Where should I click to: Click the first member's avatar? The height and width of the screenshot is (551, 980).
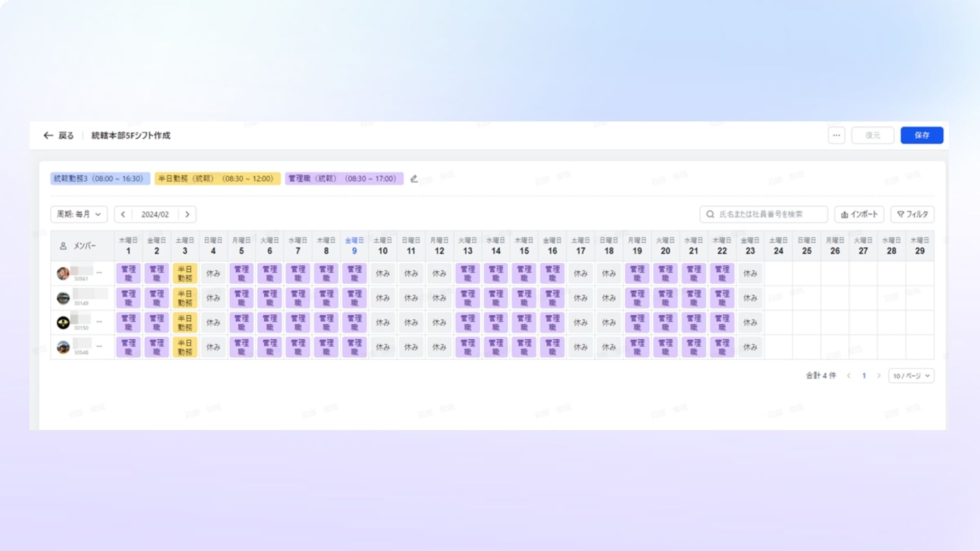[63, 273]
